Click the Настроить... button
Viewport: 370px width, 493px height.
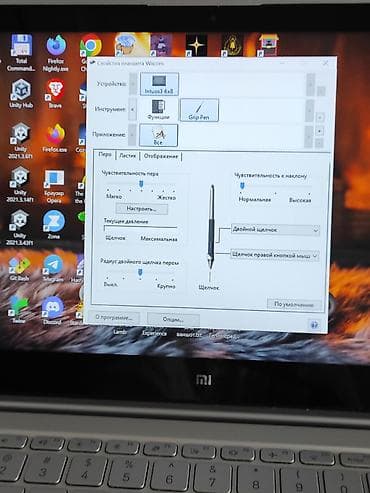tap(142, 209)
